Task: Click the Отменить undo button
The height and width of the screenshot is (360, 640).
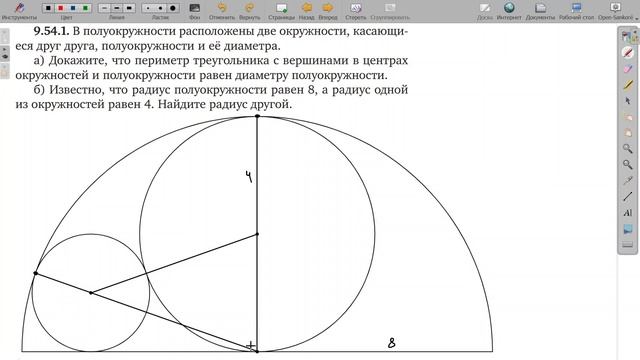Action: click(222, 11)
